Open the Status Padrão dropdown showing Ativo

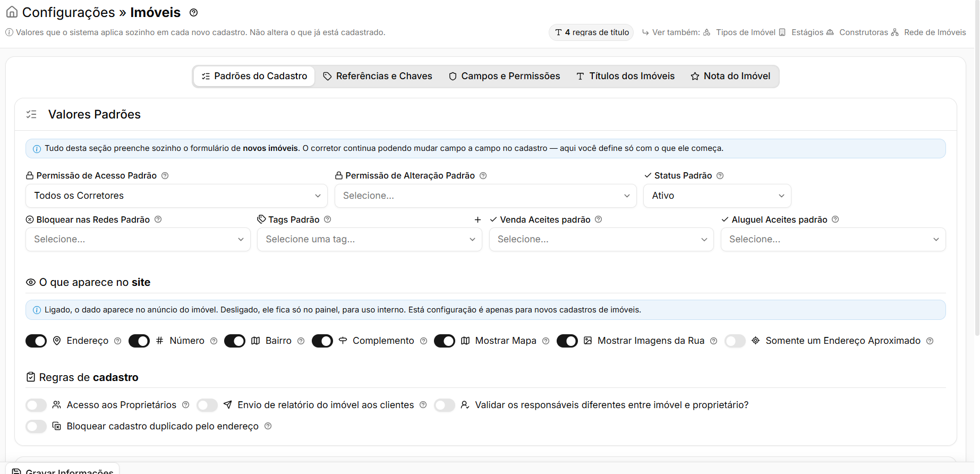coord(717,196)
